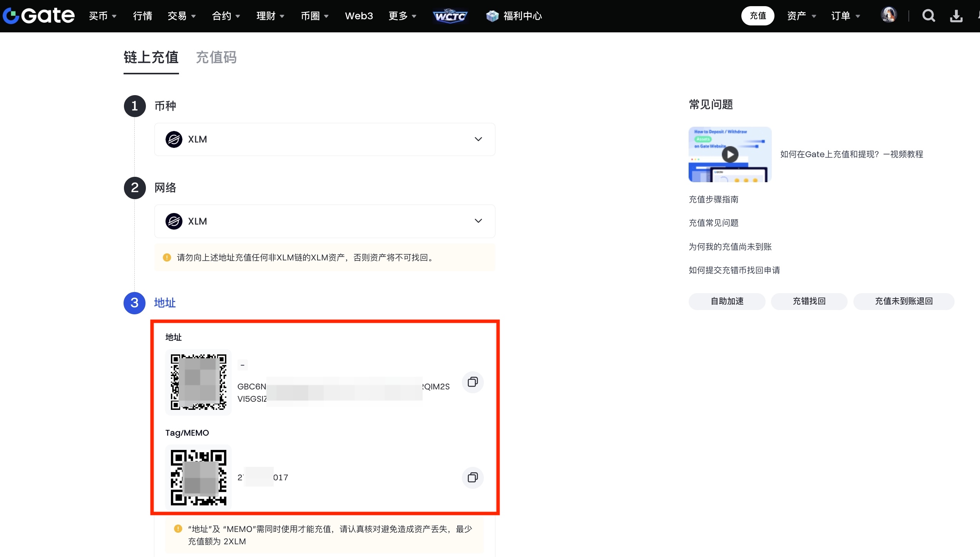Click the WCTC banner icon

[x=450, y=16]
